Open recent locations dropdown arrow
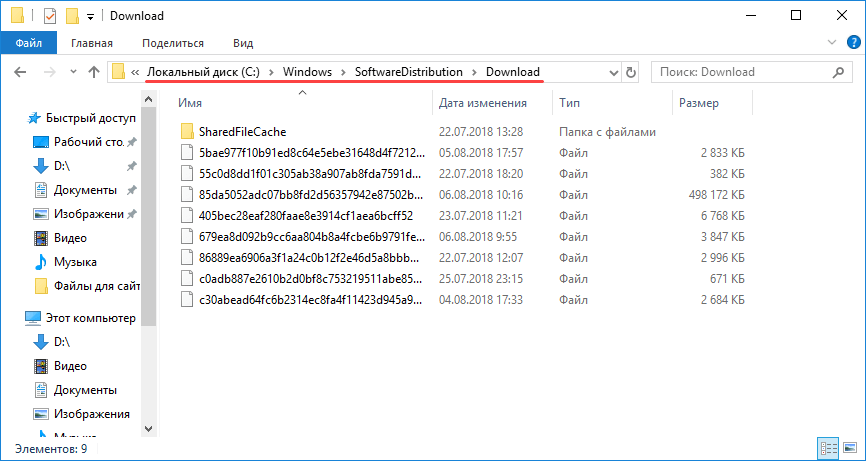866x461 pixels. click(70, 72)
